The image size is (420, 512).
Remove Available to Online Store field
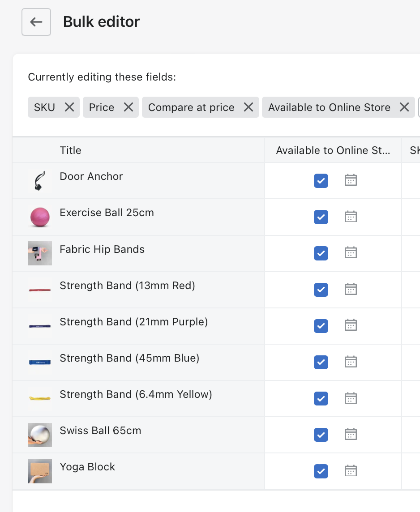point(404,107)
